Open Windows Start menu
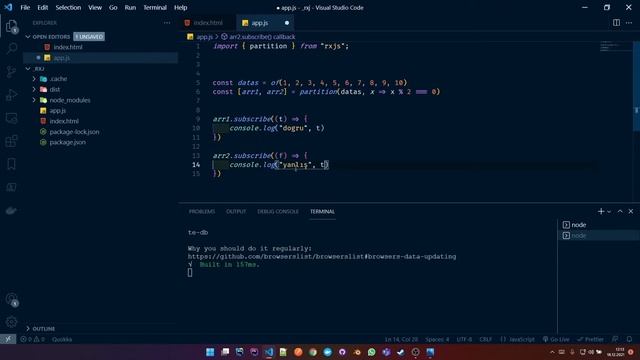The height and width of the screenshot is (360, 640). pyautogui.click(x=210, y=352)
